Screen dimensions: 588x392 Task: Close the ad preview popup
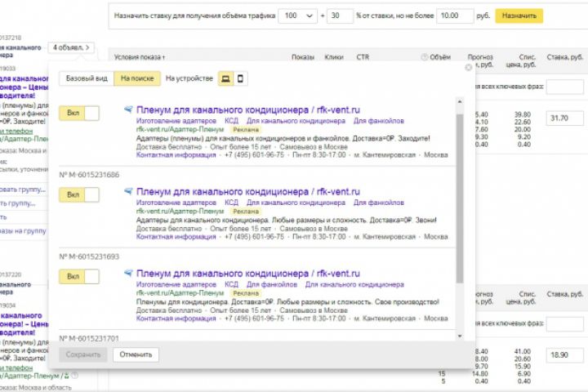pyautogui.click(x=469, y=67)
